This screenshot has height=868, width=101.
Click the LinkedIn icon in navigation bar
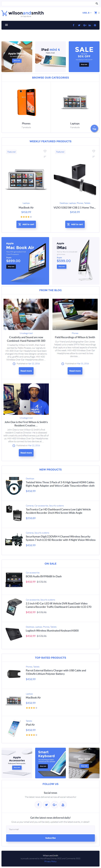tap(90, 25)
